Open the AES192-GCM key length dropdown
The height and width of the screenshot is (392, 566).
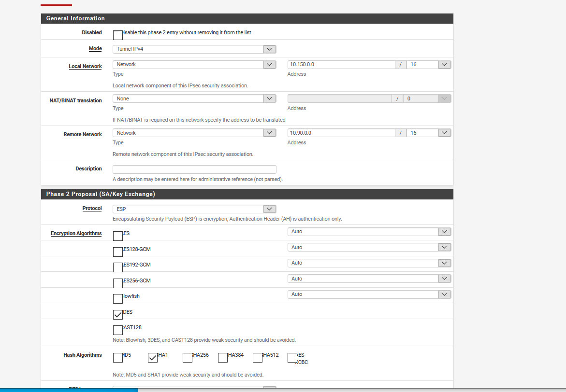[x=369, y=263]
